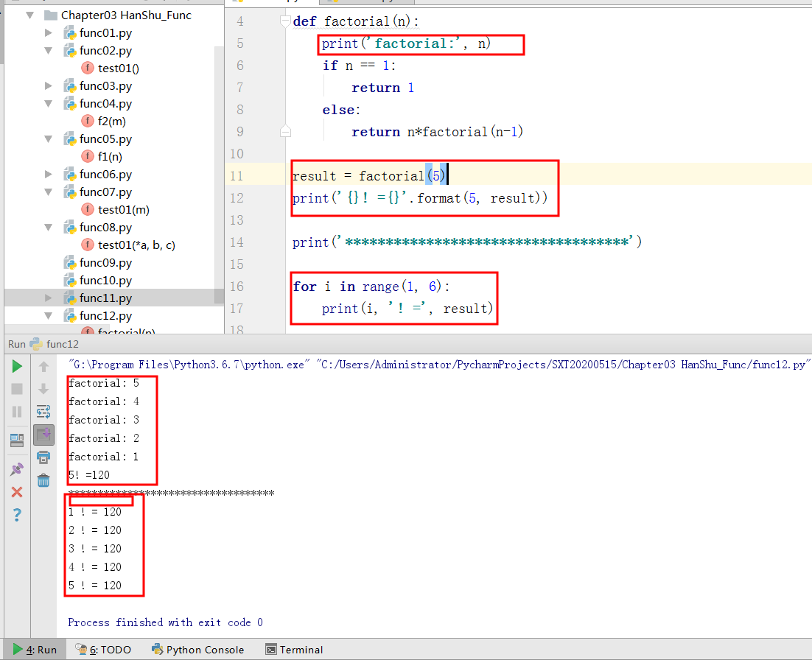Clear all console output with trash icon
This screenshot has width=812, height=660.
pos(43,480)
